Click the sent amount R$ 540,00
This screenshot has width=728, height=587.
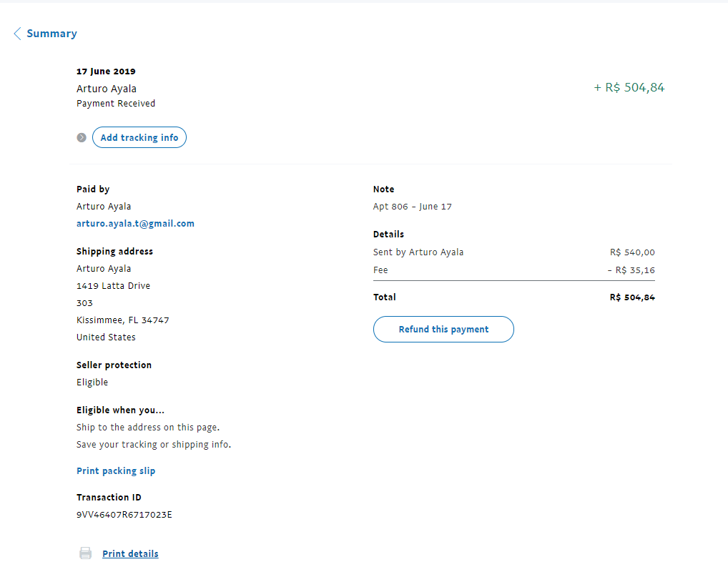tap(632, 252)
